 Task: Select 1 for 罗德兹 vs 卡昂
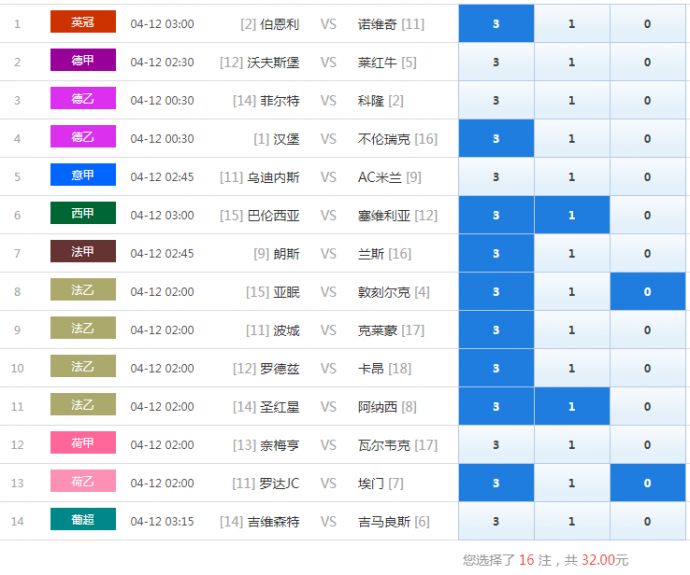coord(572,368)
